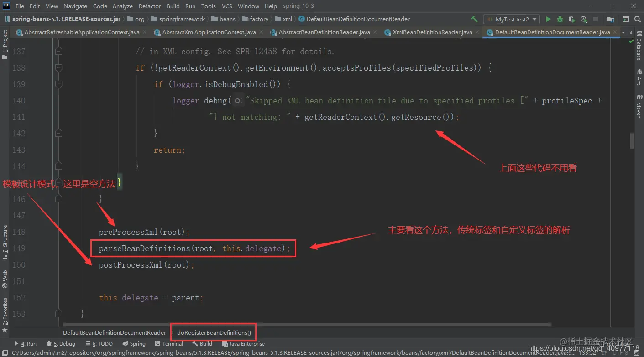Click the return statement on line 143
Screen dimensions: 644x357
point(169,150)
